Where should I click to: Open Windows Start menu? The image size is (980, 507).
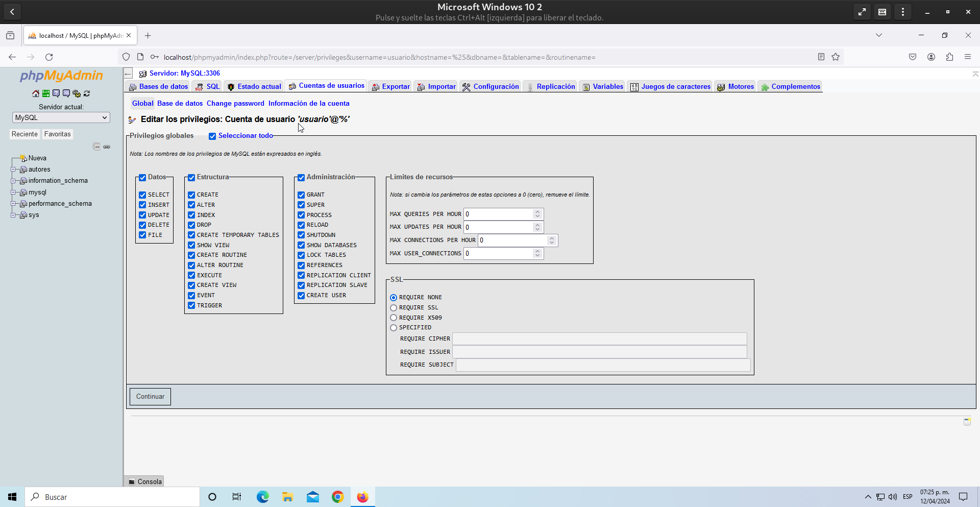pos(12,497)
